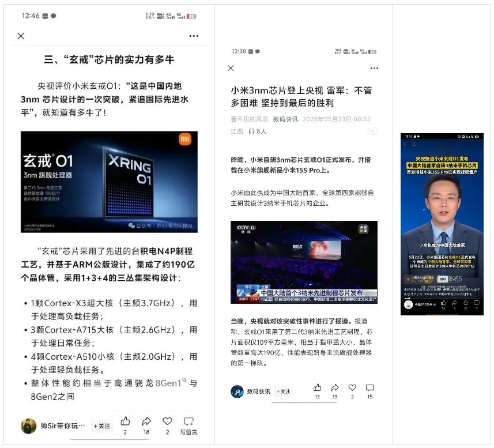Follow the 数码快讯 account
Image resolution: width=494 pixels, height=448 pixels.
pyautogui.click(x=283, y=391)
